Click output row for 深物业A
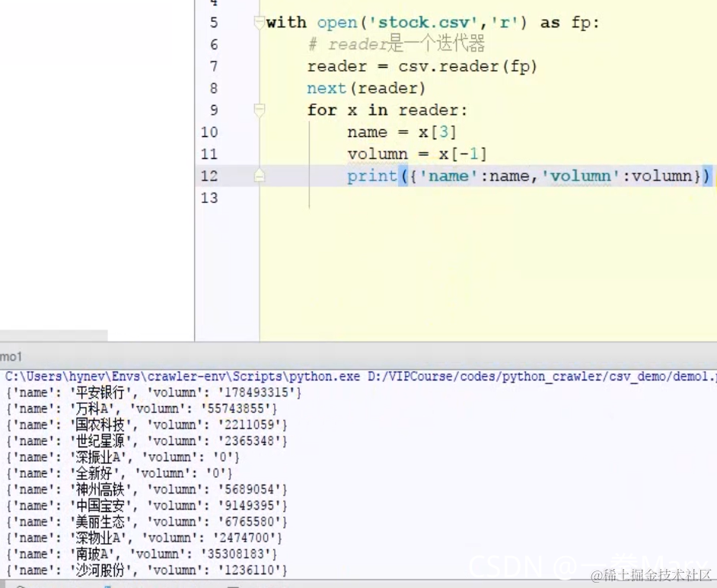717x588 pixels. tap(144, 538)
